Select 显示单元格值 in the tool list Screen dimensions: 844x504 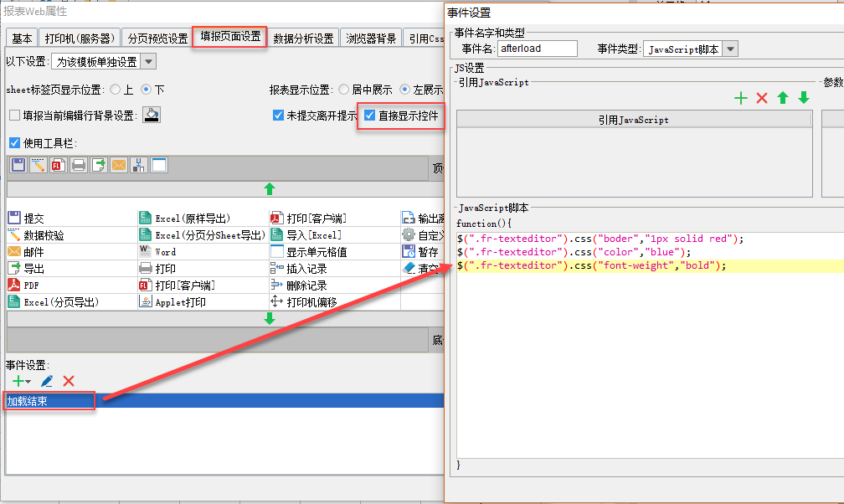pos(308,252)
